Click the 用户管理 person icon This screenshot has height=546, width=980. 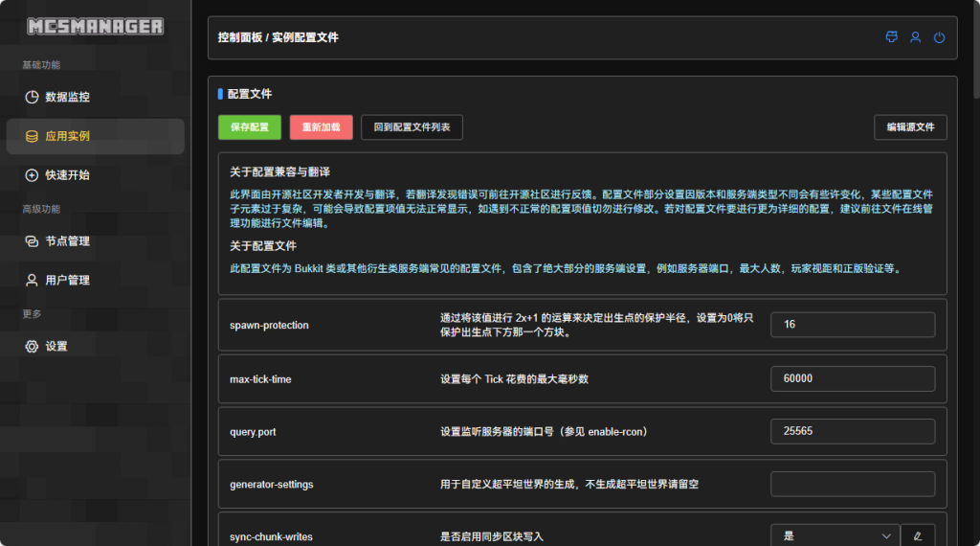pos(32,281)
